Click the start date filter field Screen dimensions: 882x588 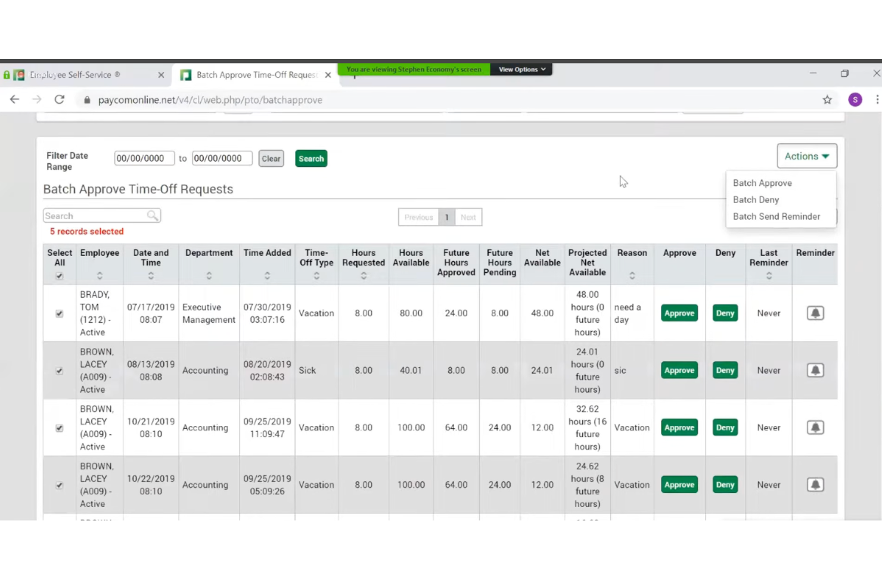pos(144,158)
